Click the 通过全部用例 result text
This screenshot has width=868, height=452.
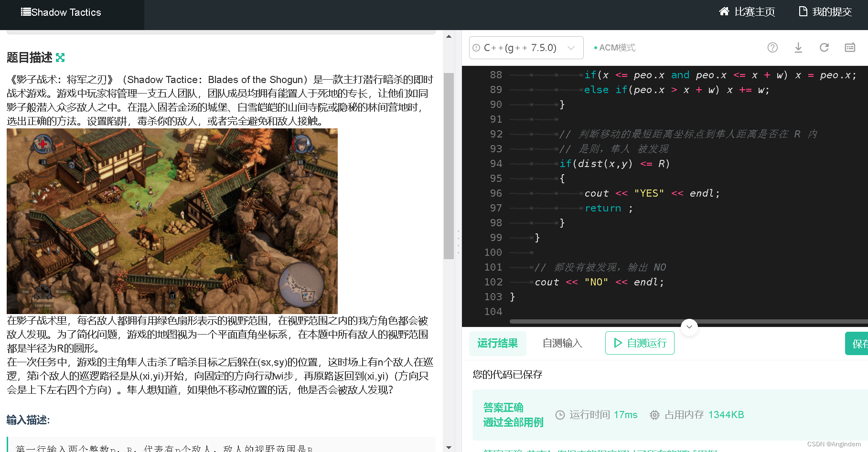[513, 422]
